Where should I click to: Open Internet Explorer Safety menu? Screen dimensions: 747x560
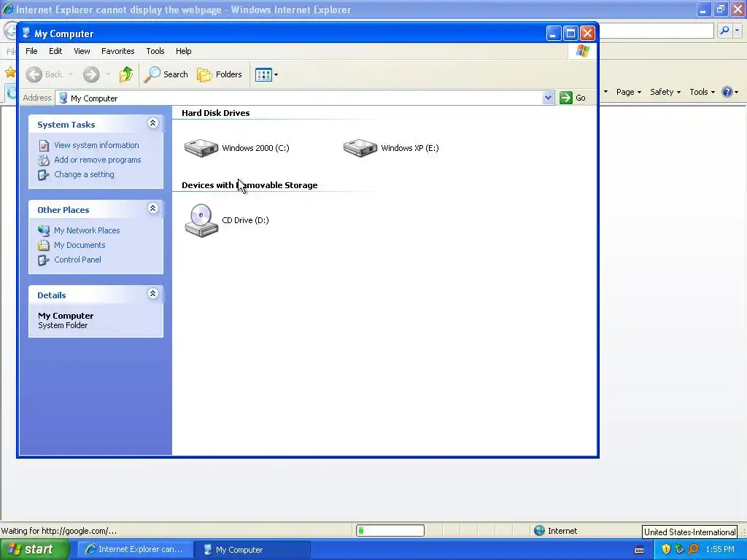tap(665, 92)
